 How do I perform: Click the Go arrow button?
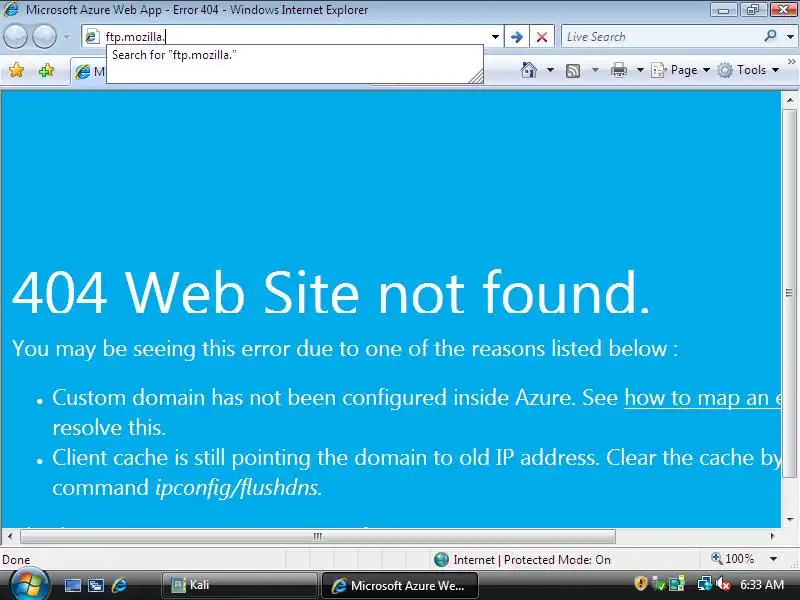pyautogui.click(x=516, y=37)
